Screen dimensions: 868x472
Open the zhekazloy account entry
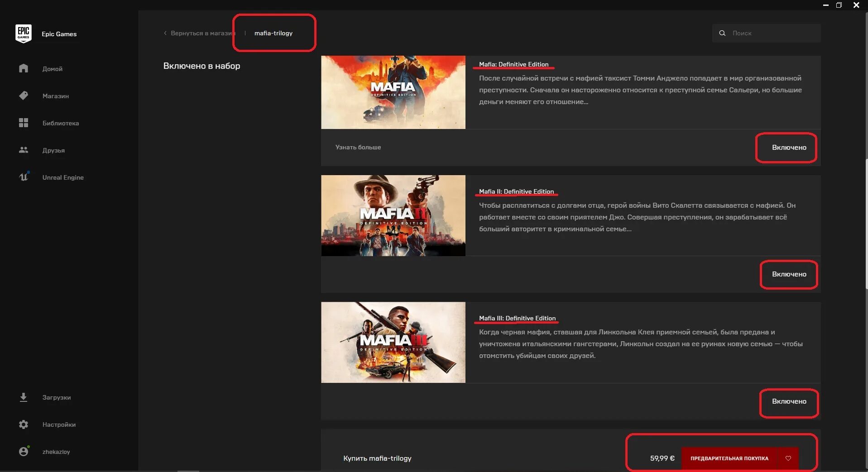56,452
